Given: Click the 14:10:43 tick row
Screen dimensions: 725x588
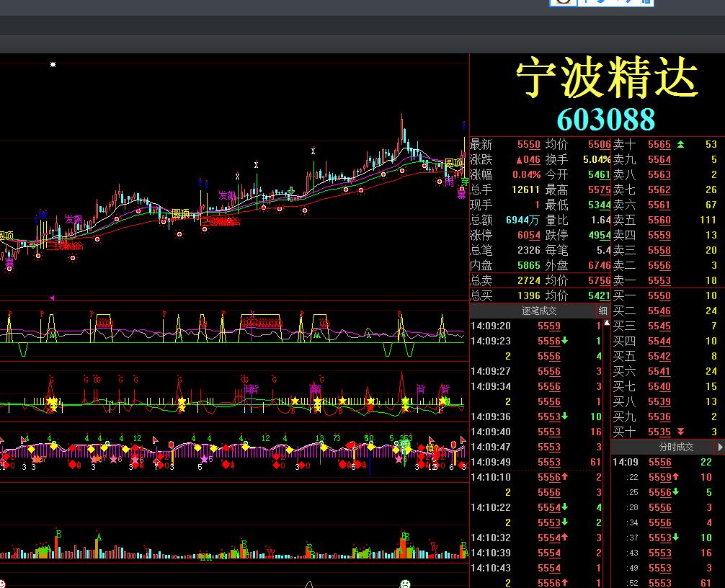Looking at the screenshot, I should pyautogui.click(x=536, y=568).
